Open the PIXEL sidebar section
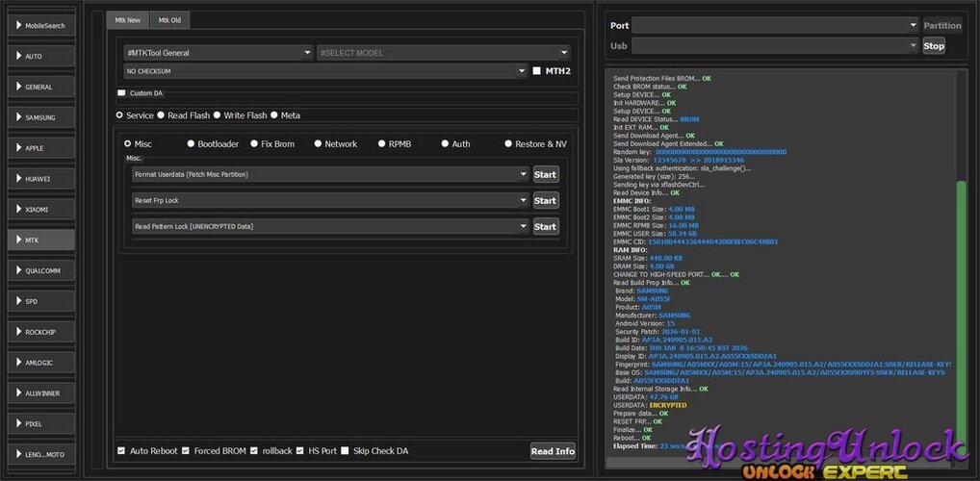This screenshot has width=980, height=481. click(x=41, y=423)
